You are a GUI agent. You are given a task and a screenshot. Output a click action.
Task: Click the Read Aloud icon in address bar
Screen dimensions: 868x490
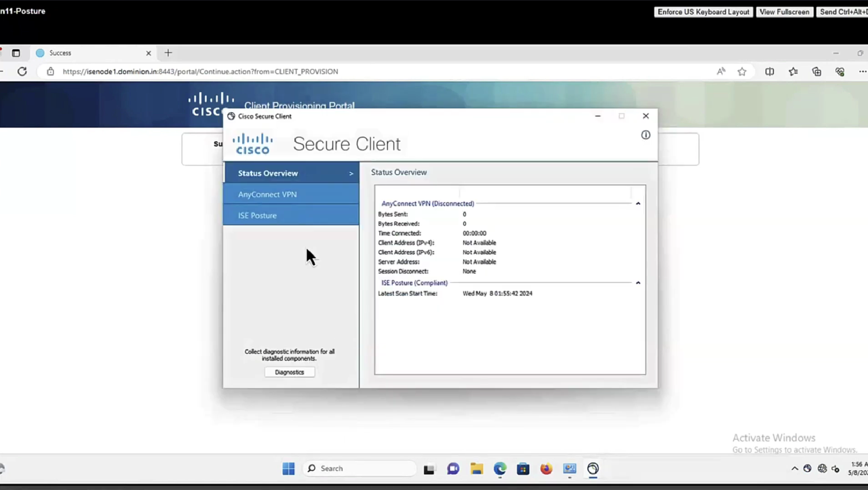721,72
